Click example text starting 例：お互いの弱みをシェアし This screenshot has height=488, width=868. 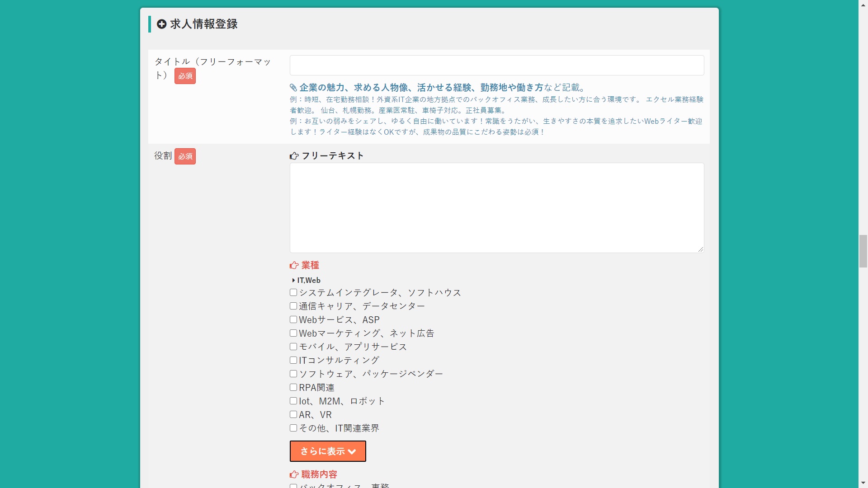click(x=496, y=127)
